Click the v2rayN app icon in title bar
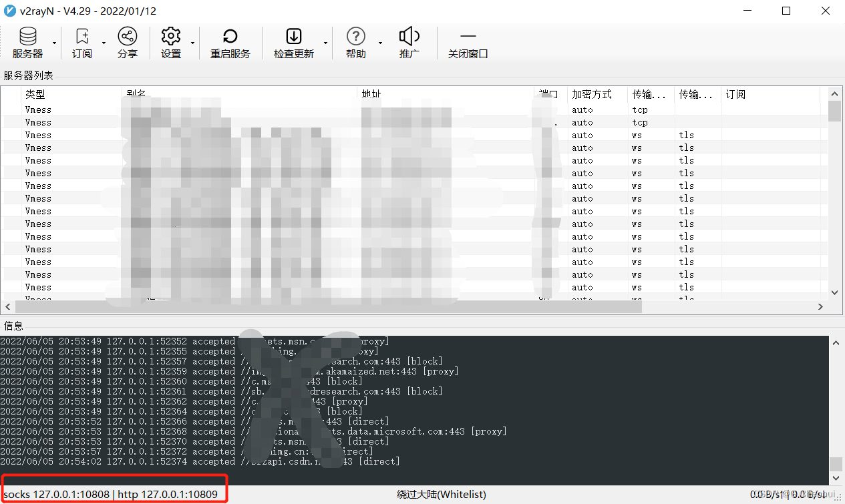 point(10,11)
